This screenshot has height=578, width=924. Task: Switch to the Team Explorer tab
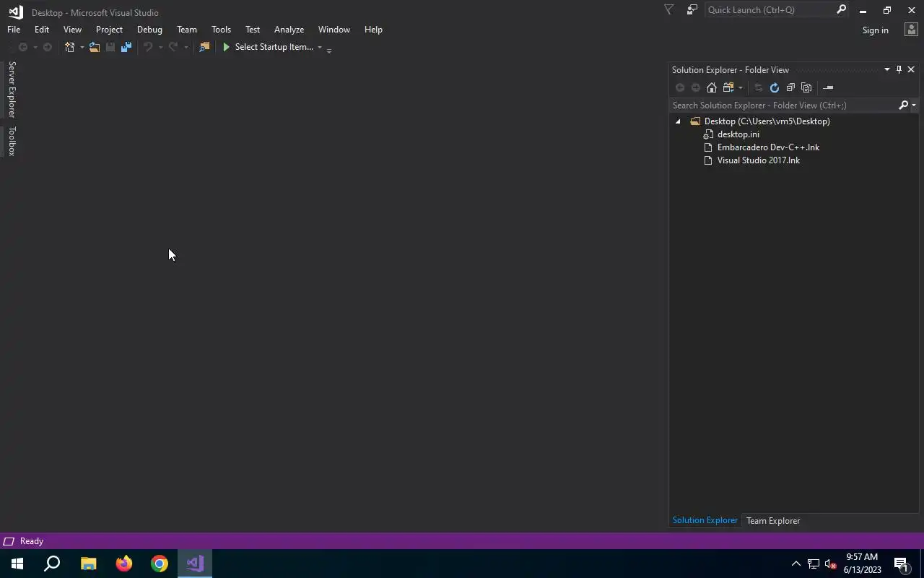point(773,520)
